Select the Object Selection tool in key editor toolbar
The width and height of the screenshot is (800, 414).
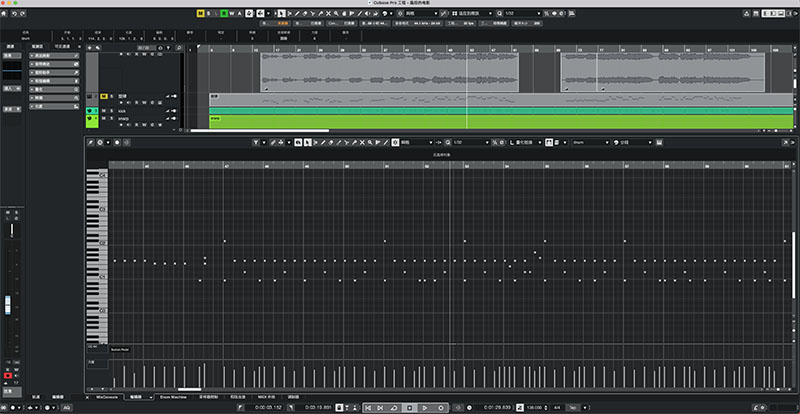click(308, 142)
